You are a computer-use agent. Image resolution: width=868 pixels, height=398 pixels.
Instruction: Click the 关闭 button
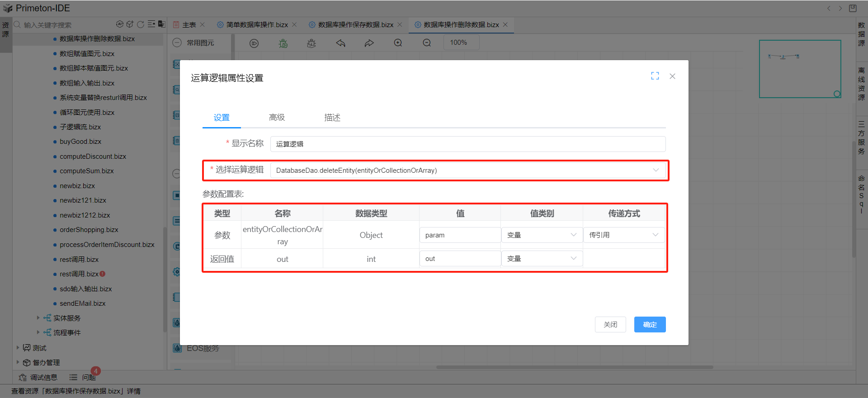click(610, 325)
